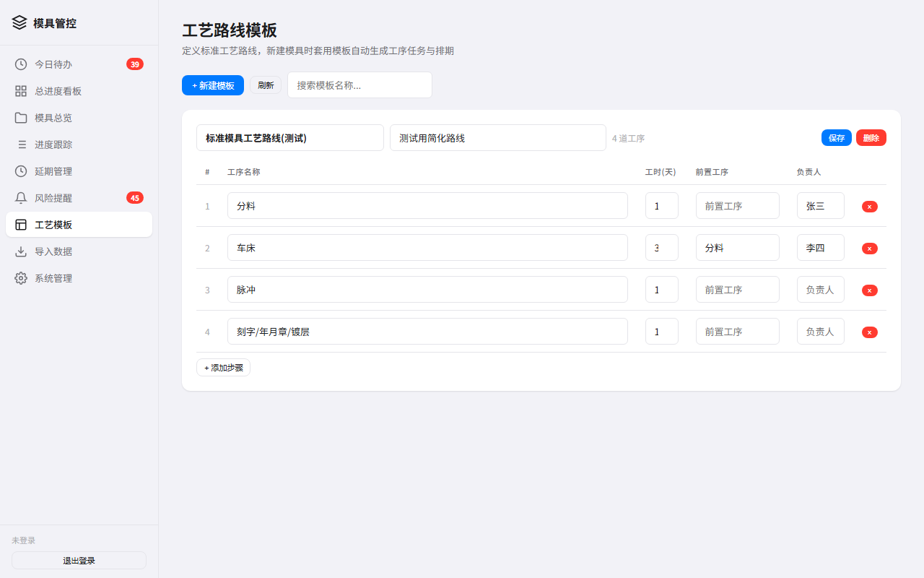Remove the 车床 step with its red x
The width and height of the screenshot is (924, 578).
(870, 249)
